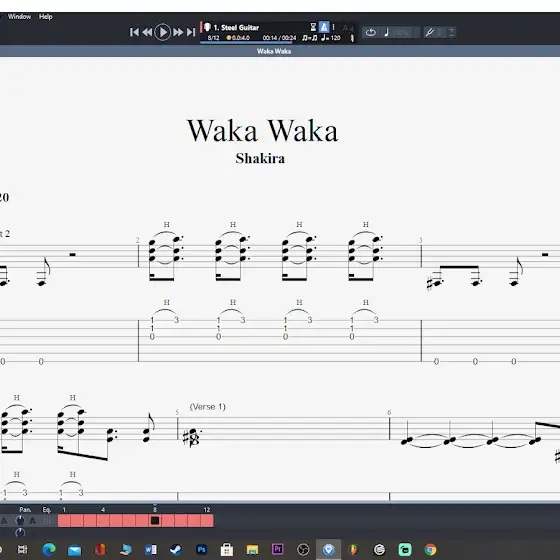This screenshot has width=560, height=560.
Task: Click the (Verse 1) section marker
Action: (x=208, y=407)
